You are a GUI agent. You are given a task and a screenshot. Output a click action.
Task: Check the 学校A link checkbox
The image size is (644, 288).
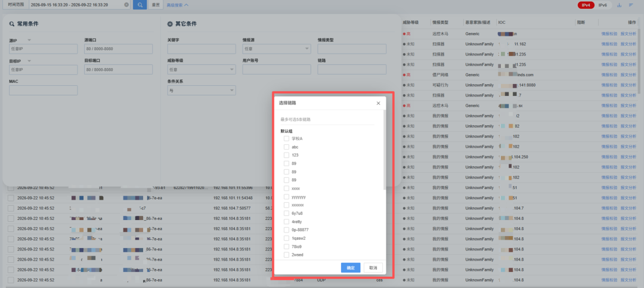[x=286, y=138]
